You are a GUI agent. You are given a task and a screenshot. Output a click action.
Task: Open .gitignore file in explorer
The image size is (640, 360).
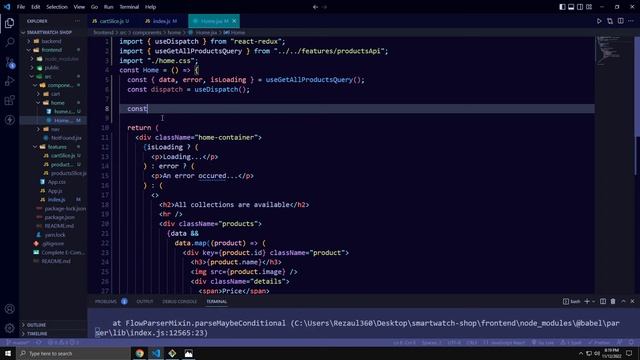tap(53, 244)
